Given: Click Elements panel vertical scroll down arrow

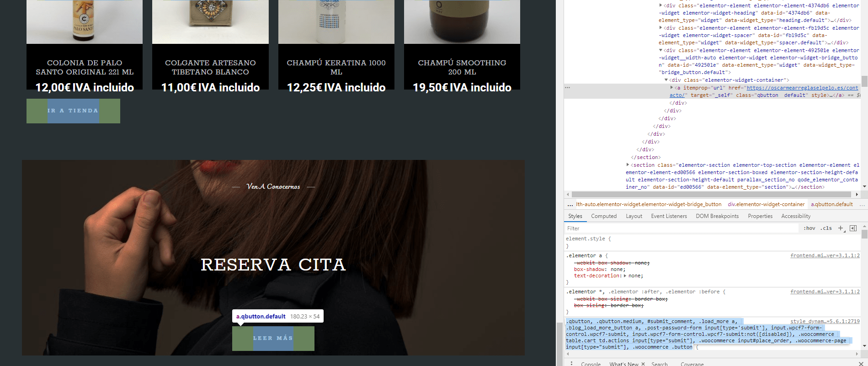Looking at the screenshot, I should click(x=864, y=186).
